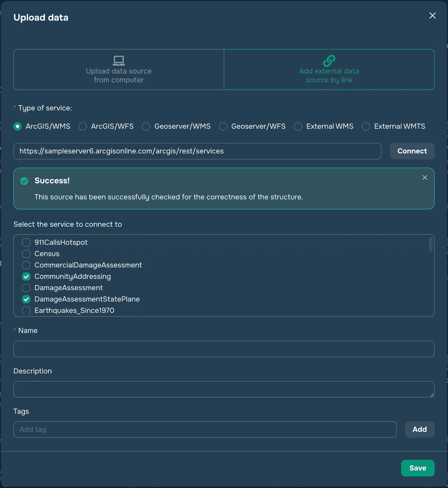Click the services list scrollbar
This screenshot has width=448, height=488.
click(430, 245)
